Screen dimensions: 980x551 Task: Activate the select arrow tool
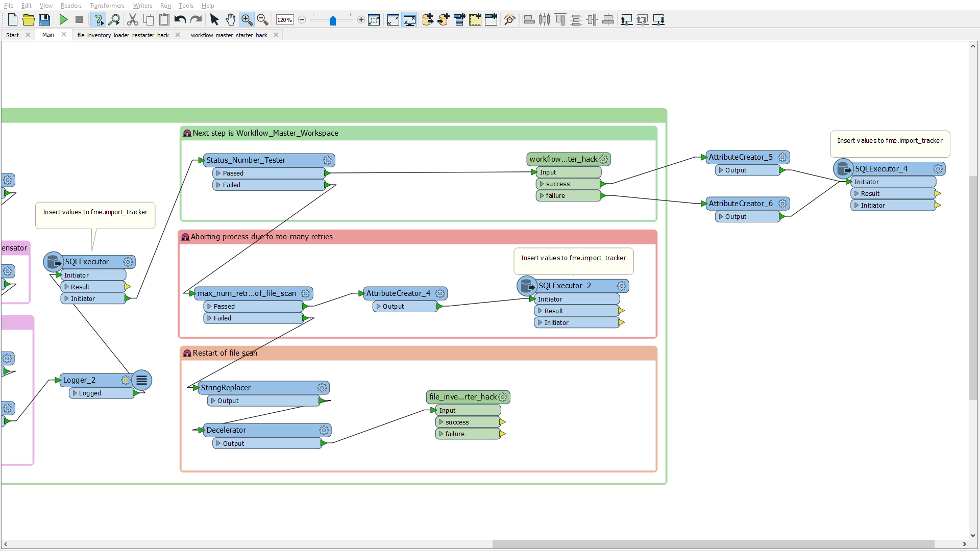tap(214, 20)
